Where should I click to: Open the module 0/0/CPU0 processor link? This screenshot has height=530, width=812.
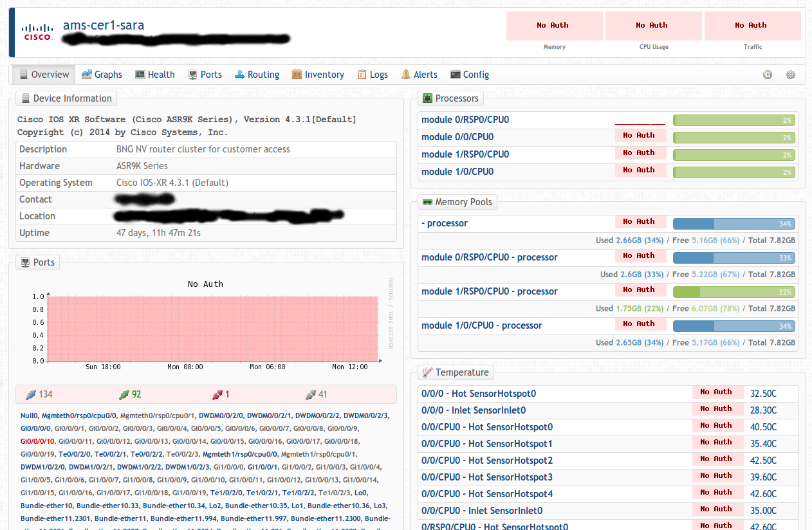457,137
